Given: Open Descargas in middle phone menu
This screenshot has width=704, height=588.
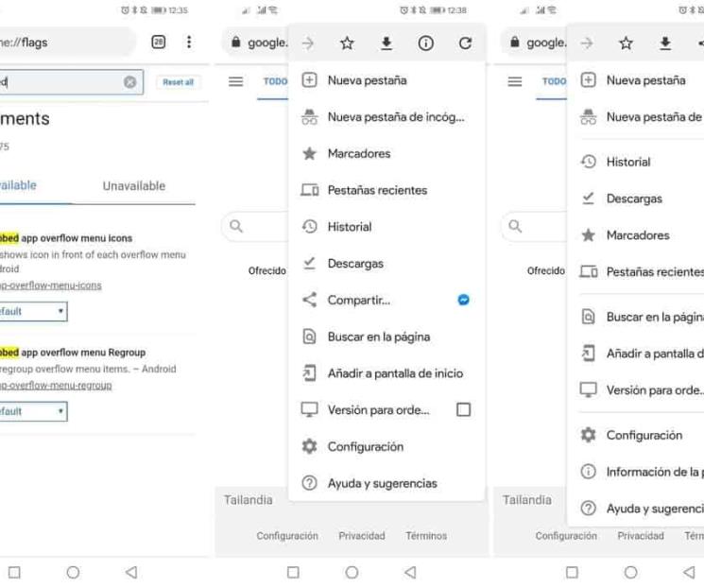Looking at the screenshot, I should [386, 264].
